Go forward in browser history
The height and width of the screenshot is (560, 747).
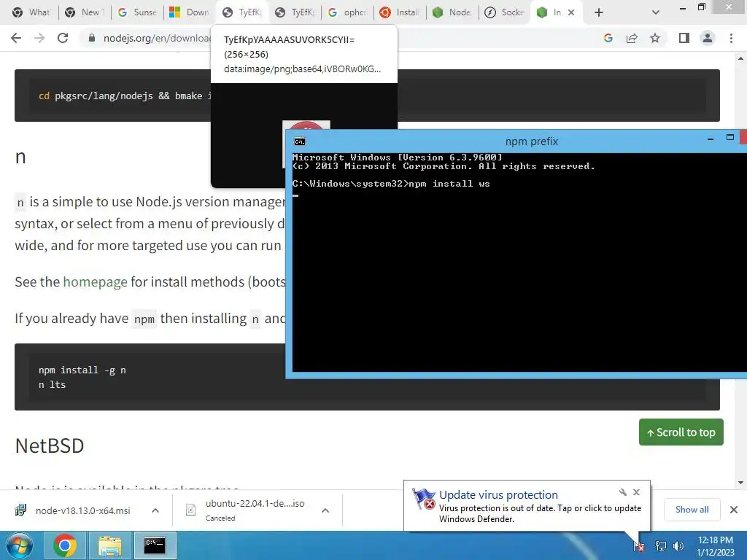click(x=39, y=38)
